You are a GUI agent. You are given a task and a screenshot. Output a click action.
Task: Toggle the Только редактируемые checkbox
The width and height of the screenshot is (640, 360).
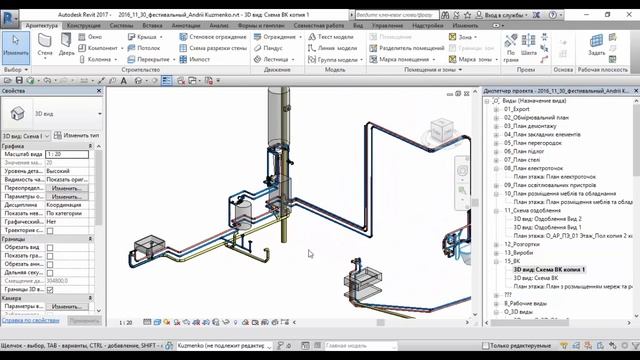(485, 346)
